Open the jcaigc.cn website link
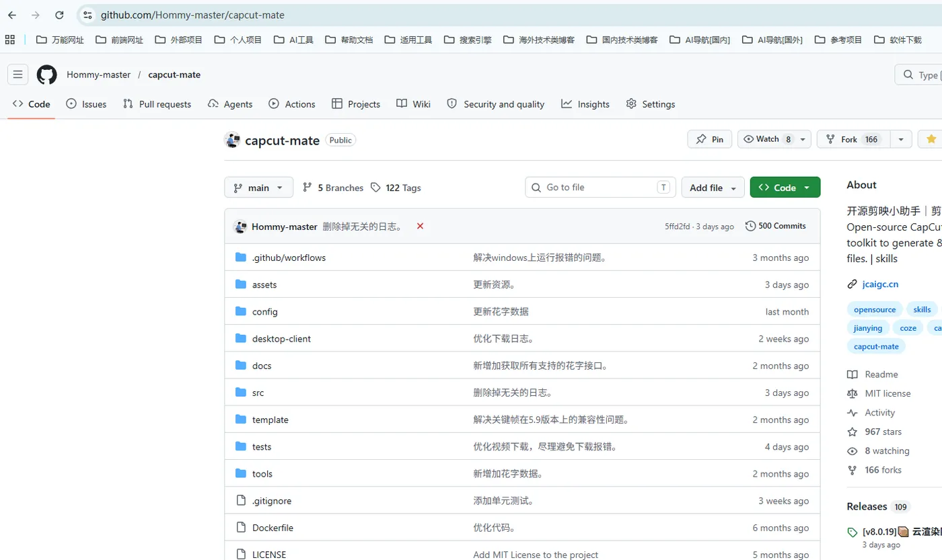 pyautogui.click(x=880, y=284)
